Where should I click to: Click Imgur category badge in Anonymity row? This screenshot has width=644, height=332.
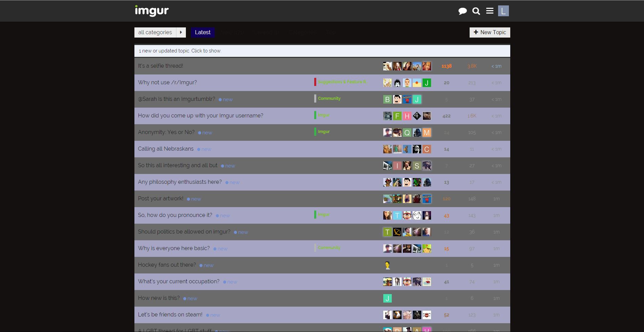[322, 132]
